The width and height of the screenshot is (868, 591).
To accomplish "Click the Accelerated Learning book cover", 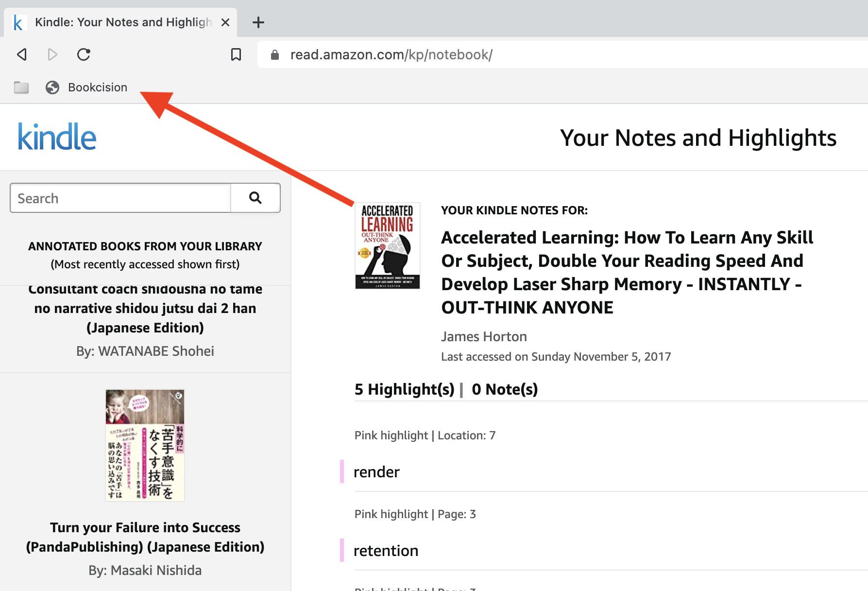I will click(388, 246).
